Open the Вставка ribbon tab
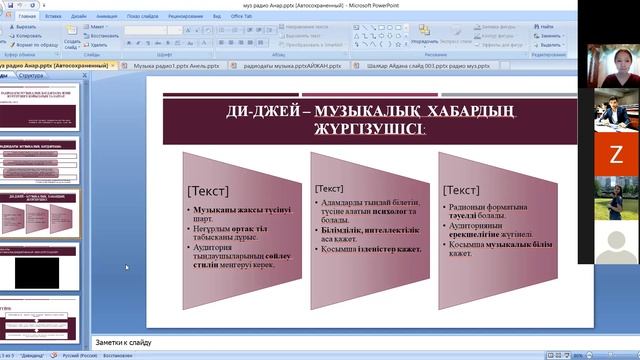 53,16
